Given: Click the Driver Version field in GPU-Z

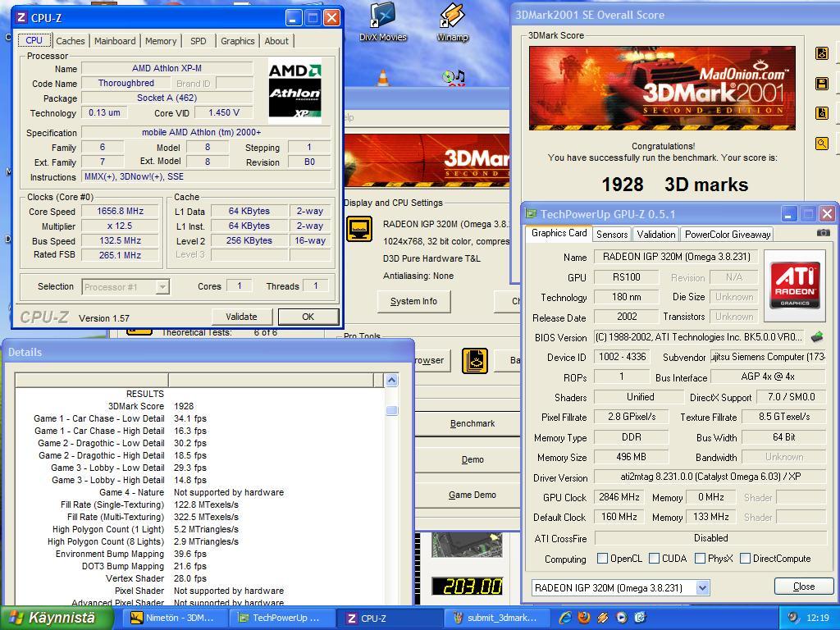Looking at the screenshot, I should click(x=710, y=477).
